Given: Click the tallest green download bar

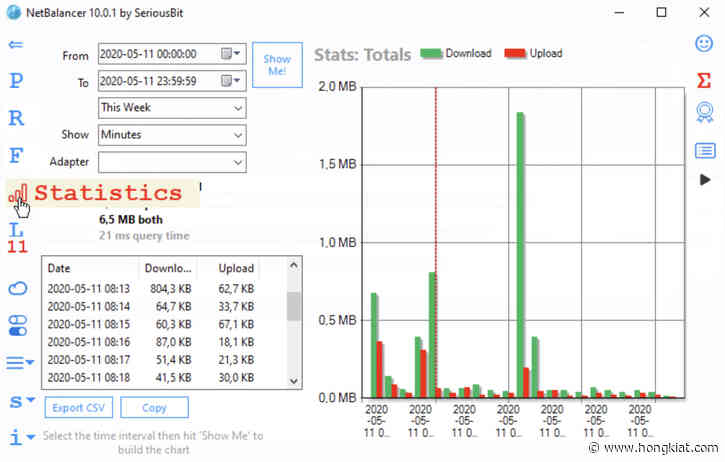Looking at the screenshot, I should click(520, 254).
